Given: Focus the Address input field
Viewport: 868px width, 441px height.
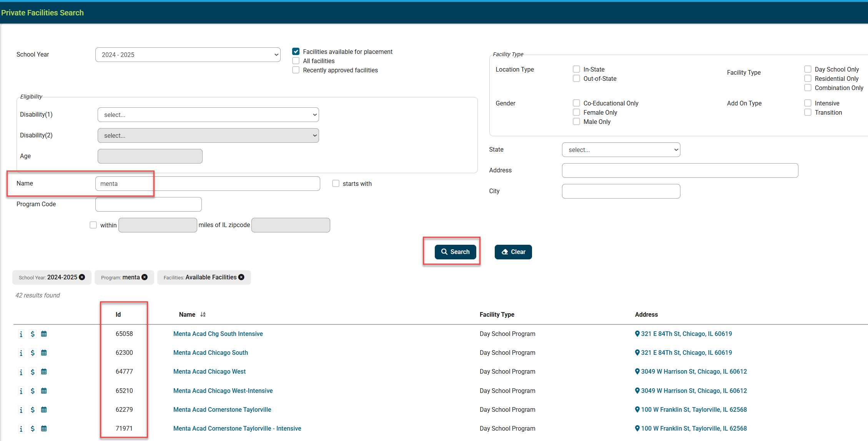Looking at the screenshot, I should pyautogui.click(x=680, y=170).
